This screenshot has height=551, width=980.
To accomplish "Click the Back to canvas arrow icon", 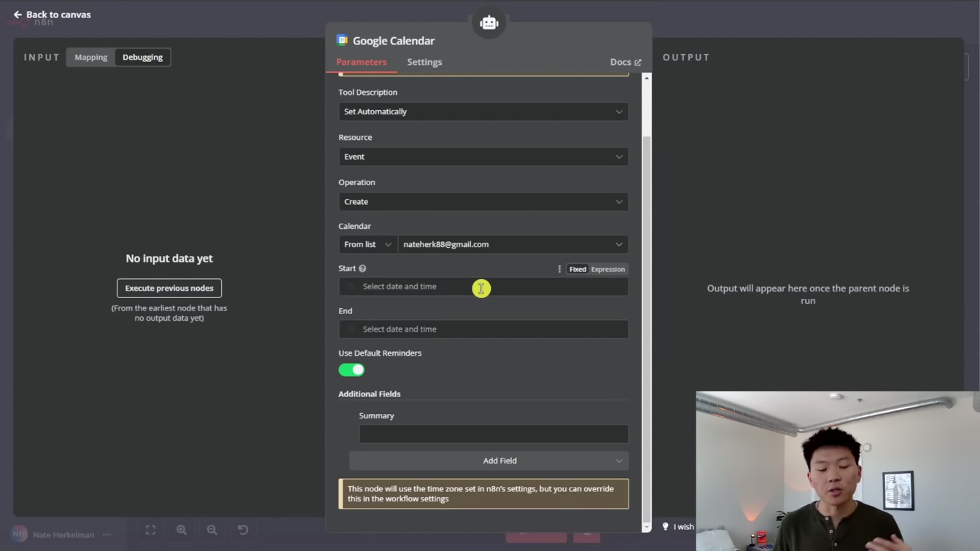I will (17, 15).
